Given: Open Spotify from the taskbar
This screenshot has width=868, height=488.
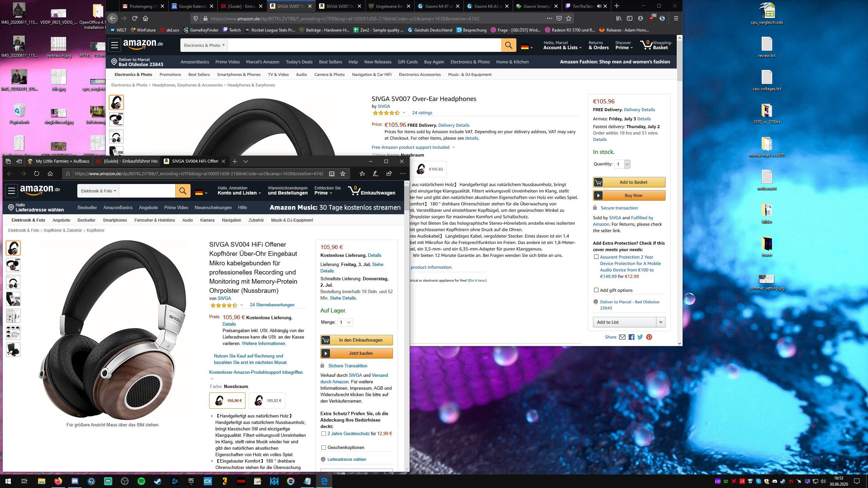Looking at the screenshot, I should point(141,481).
